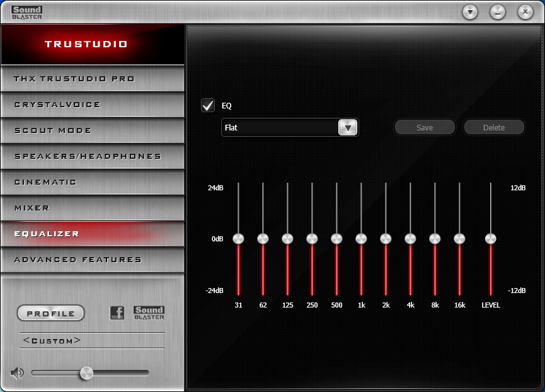Click the 2k band slider knob
Viewport: 545px width, 392px height.
(386, 239)
